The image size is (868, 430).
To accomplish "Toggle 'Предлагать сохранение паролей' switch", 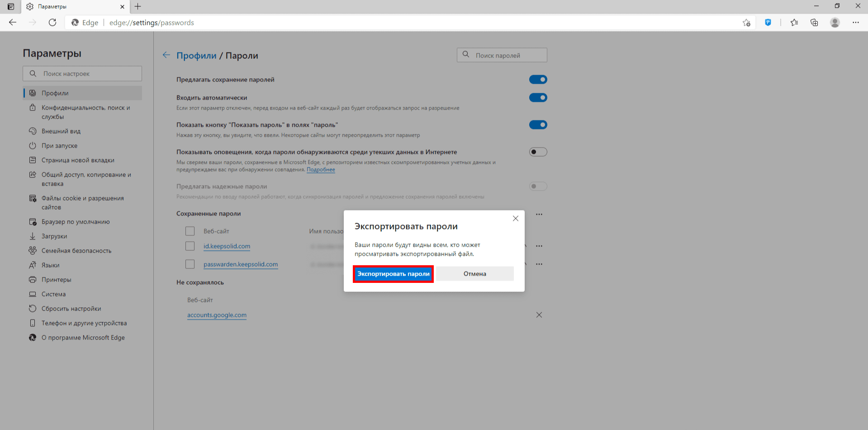I will (538, 80).
